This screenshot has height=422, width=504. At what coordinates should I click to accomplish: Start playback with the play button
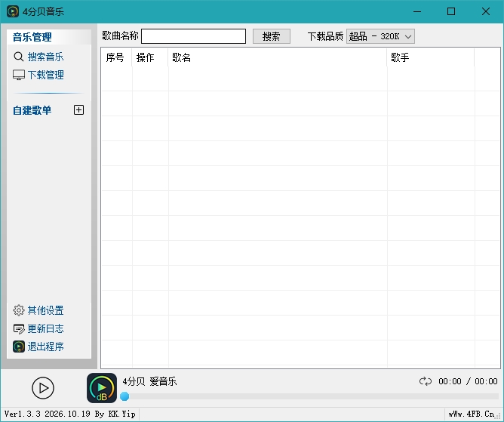[43, 388]
